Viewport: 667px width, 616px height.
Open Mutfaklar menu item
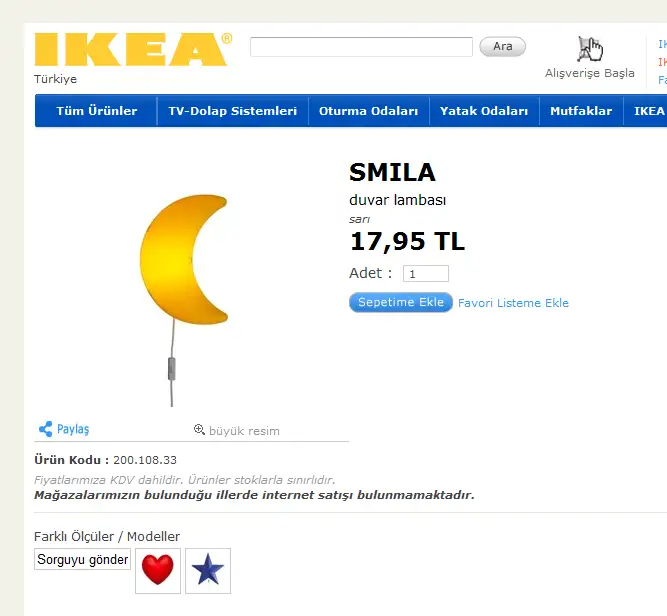point(581,111)
